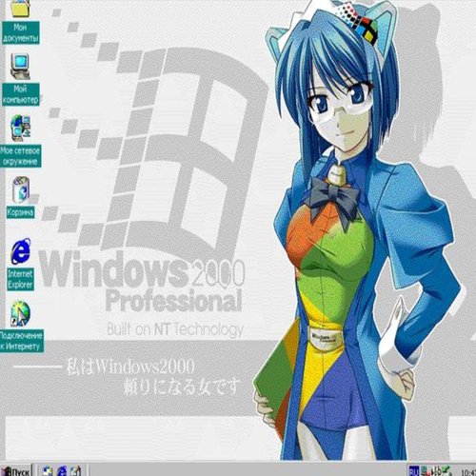Click the Подключение к Интернету label text

pyautogui.click(x=22, y=341)
